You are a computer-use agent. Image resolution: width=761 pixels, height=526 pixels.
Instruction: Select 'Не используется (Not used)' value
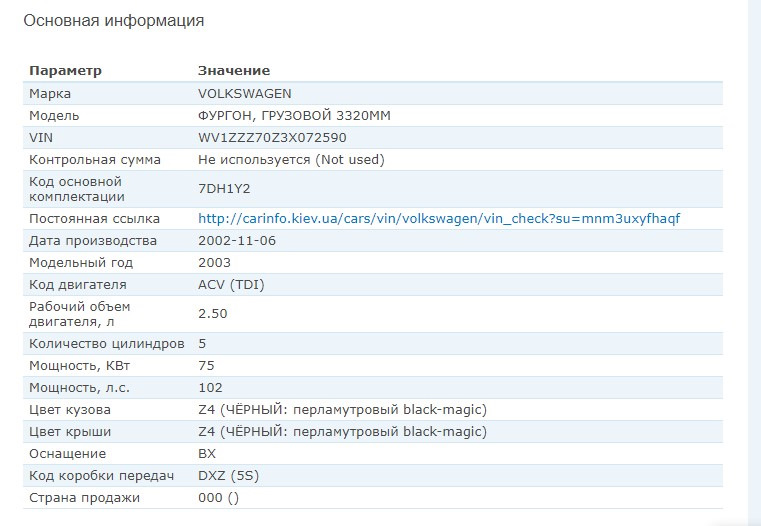(291, 160)
